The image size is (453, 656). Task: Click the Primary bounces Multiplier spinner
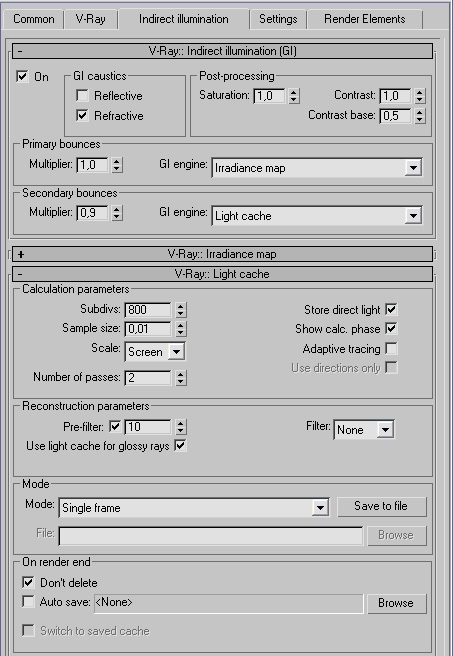point(117,165)
